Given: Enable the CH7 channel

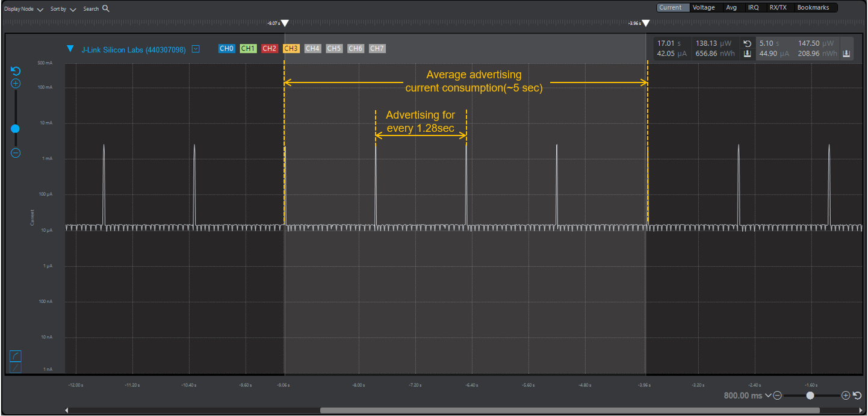Looking at the screenshot, I should tap(377, 48).
